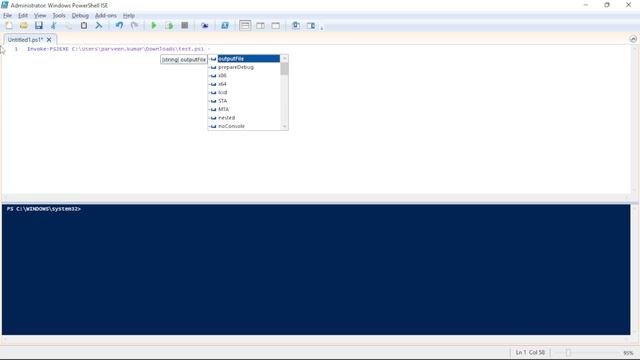Click the IntelliSense list scrollbar thumb
The height and width of the screenshot is (360, 640).
[284, 69]
